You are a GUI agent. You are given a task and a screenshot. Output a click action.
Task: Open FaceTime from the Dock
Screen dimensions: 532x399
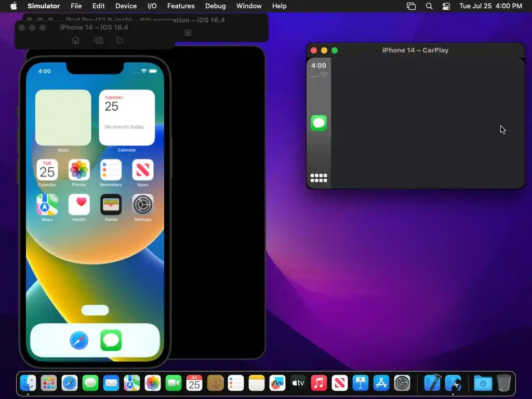click(174, 383)
